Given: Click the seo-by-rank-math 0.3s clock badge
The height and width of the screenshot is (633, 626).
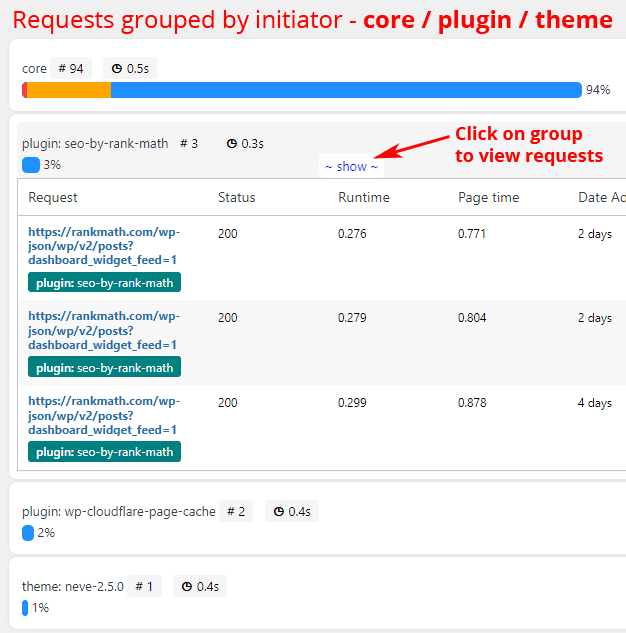Looking at the screenshot, I should coord(245,144).
